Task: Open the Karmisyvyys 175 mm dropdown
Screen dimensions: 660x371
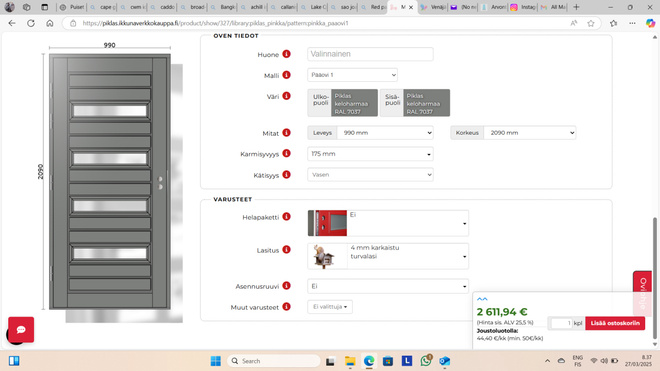Action: (x=370, y=154)
